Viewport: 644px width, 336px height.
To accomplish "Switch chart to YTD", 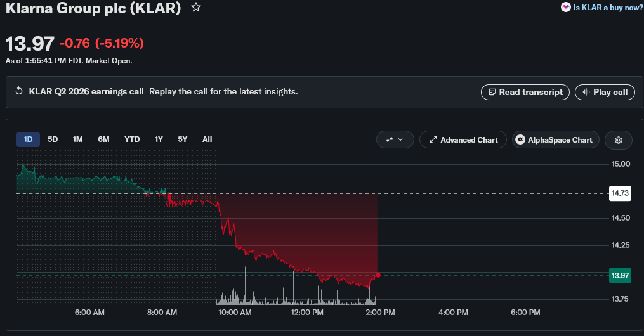I will [x=132, y=139].
